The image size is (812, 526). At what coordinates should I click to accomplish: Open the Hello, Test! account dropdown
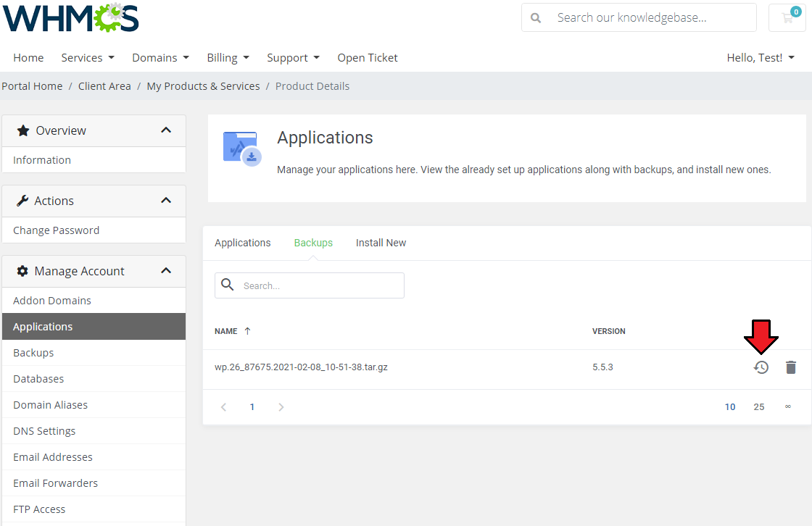[x=761, y=57]
